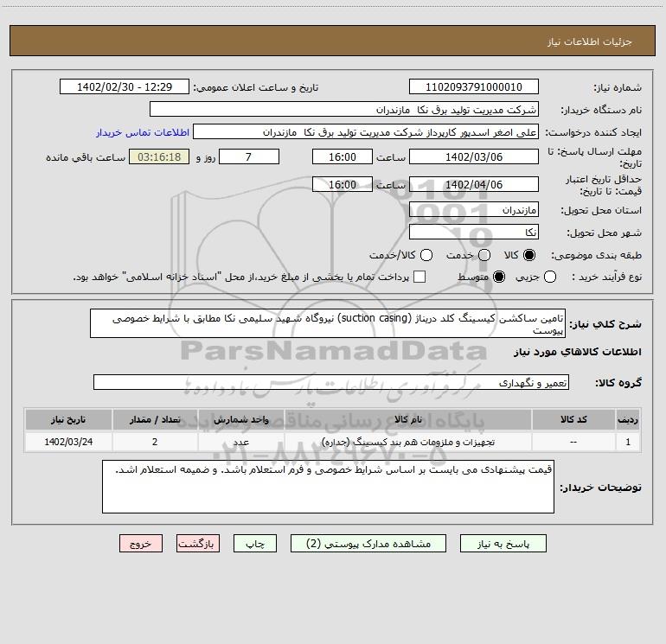Click the row number cell 1
This screenshot has width=666, height=644.
628,442
